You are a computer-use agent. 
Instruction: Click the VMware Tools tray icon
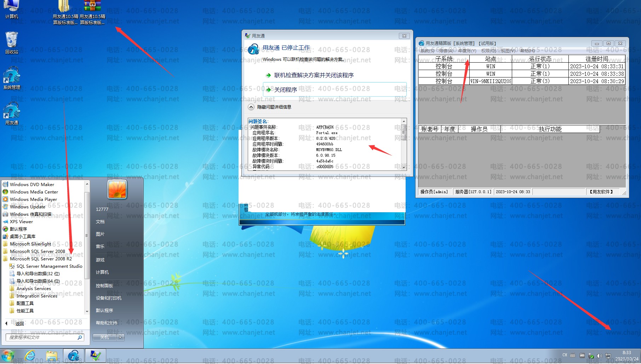[x=582, y=356]
